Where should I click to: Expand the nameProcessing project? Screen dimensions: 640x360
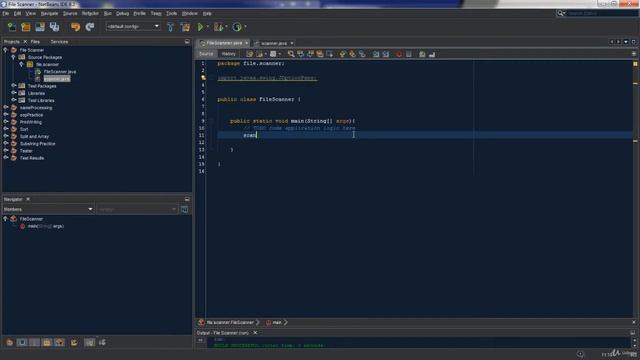5,107
